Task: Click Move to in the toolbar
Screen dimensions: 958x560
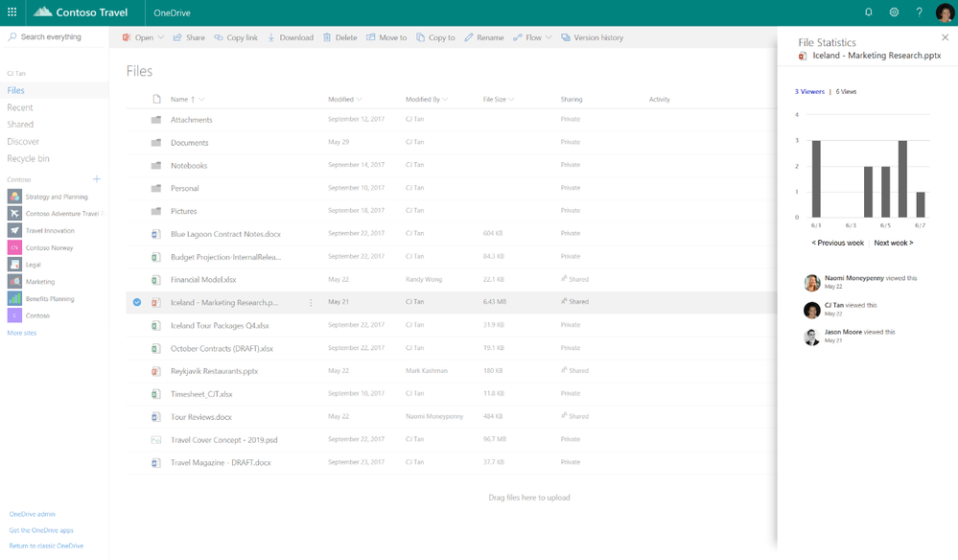Action: [386, 37]
